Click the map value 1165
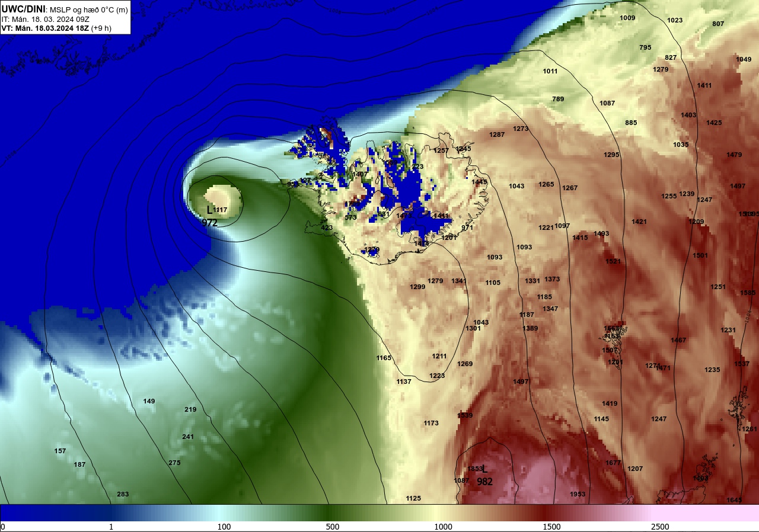759x532 pixels. coord(384,358)
